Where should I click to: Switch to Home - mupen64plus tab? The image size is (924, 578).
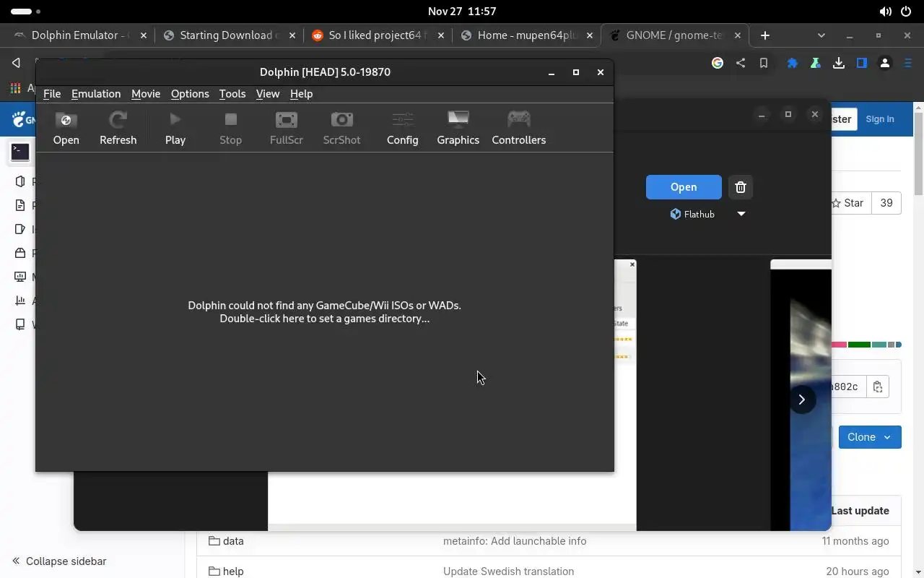click(527, 35)
